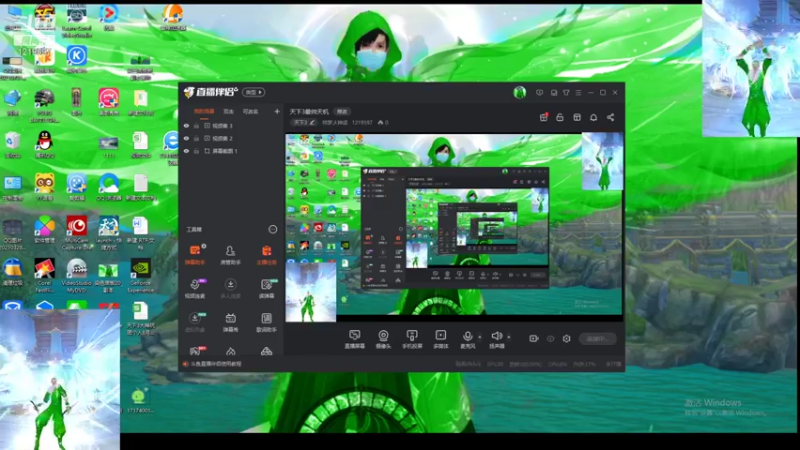Image resolution: width=800 pixels, height=450 pixels.
Task: Switch to the second scene tab
Action: 229,111
